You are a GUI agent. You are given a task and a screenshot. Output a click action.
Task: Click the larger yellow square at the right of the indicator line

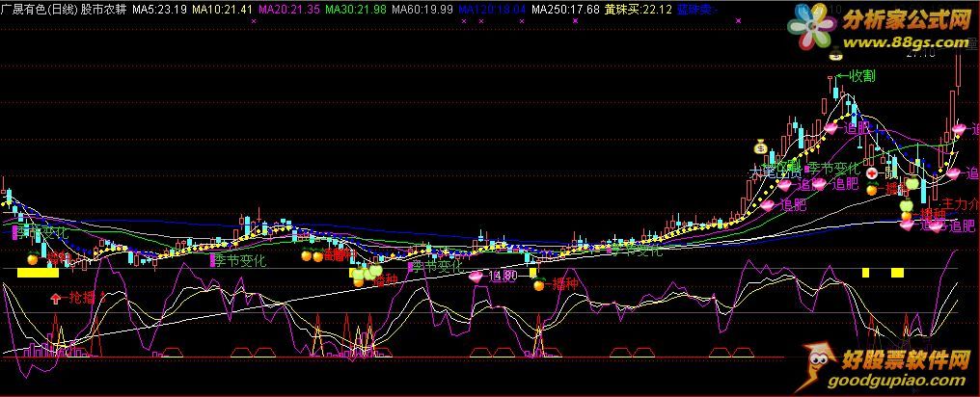pyautogui.click(x=897, y=273)
